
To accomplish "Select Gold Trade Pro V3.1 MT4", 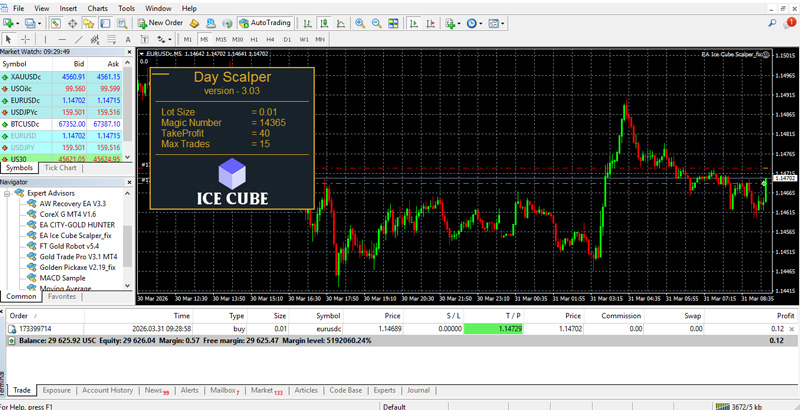I will [x=78, y=257].
